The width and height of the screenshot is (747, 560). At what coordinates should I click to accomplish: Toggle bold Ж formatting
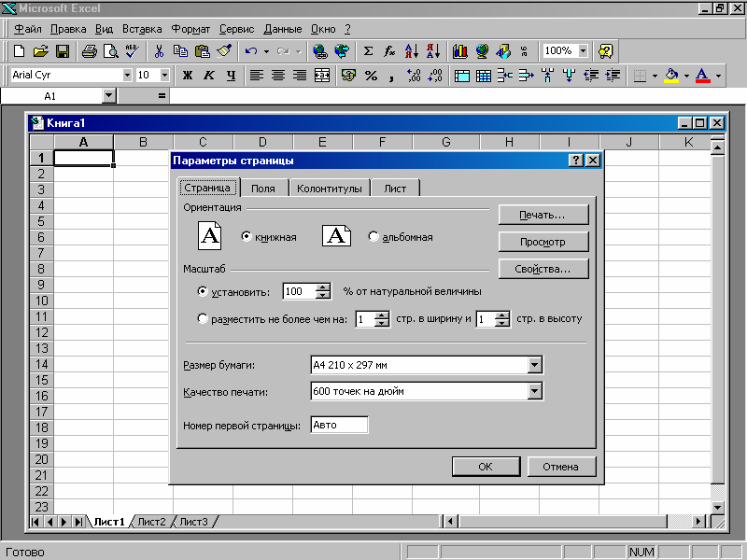point(188,76)
